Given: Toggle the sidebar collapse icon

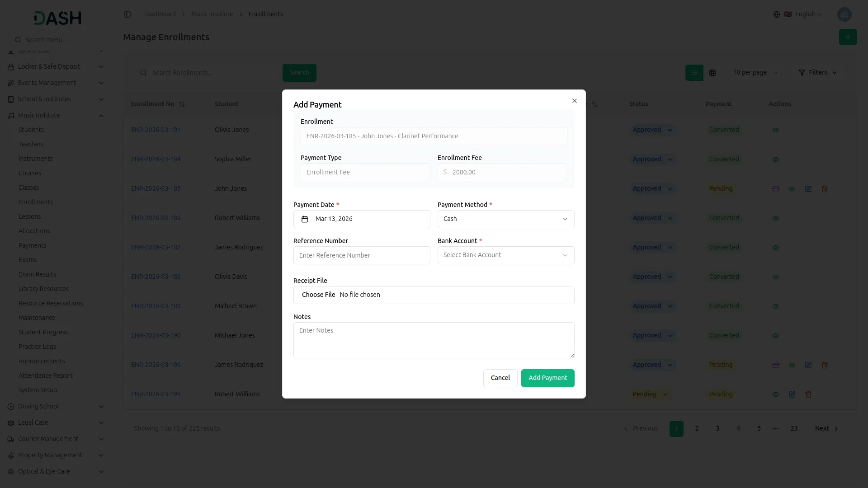Looking at the screenshot, I should click(x=127, y=14).
